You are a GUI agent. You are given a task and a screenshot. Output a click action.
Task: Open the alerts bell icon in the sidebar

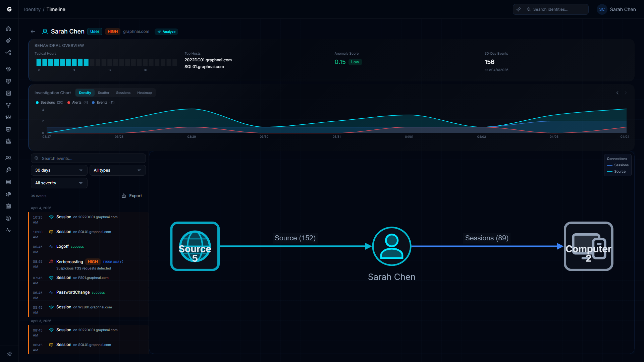(x=8, y=141)
